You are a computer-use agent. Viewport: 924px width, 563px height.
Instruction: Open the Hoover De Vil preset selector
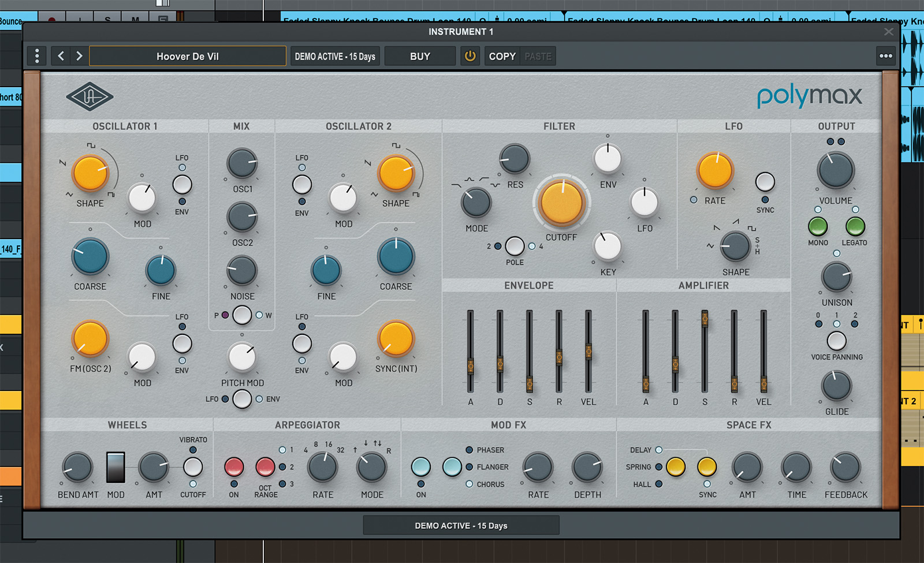[x=188, y=56]
